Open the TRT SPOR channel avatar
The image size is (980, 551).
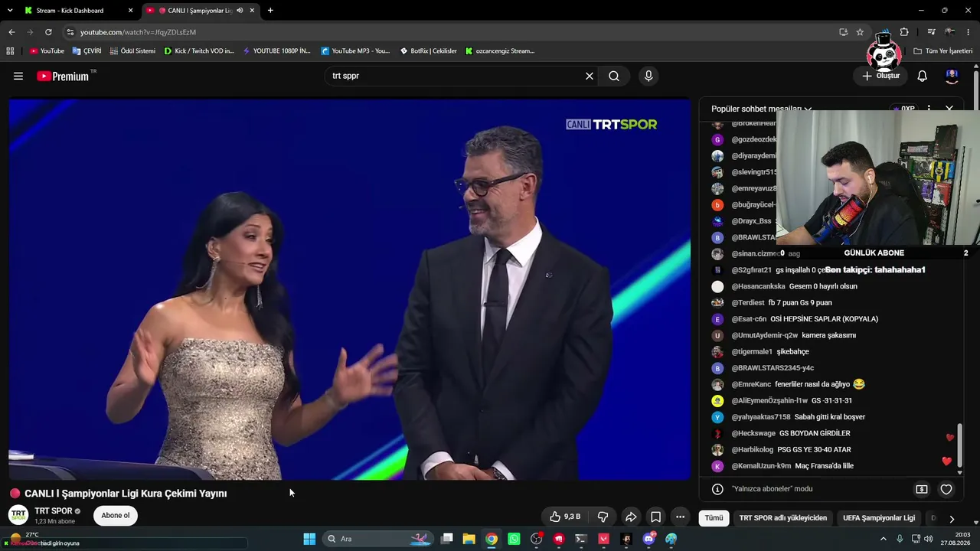point(18,515)
